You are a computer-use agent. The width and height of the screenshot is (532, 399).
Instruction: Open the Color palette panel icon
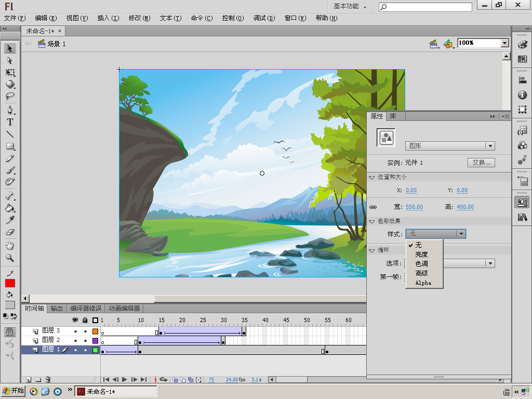tap(523, 45)
